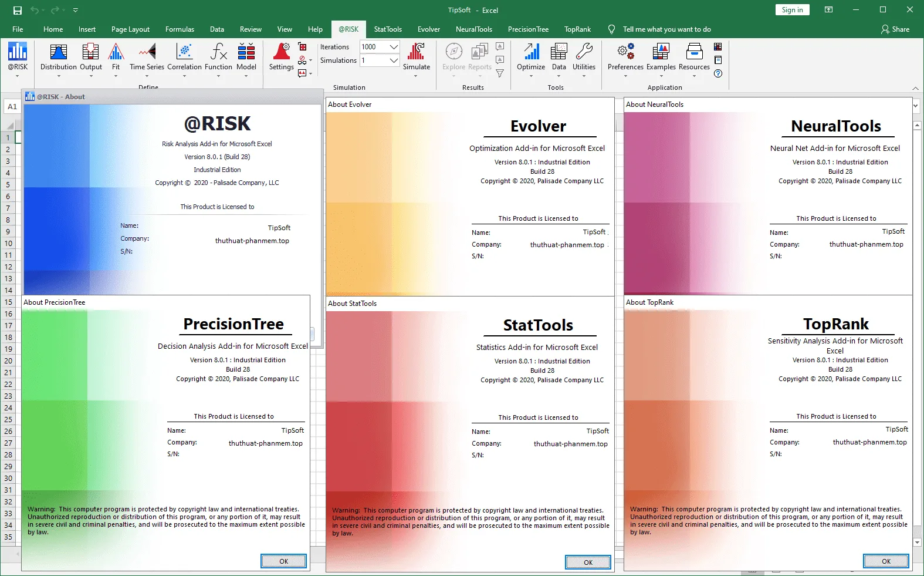Open simulation Settings

click(282, 58)
